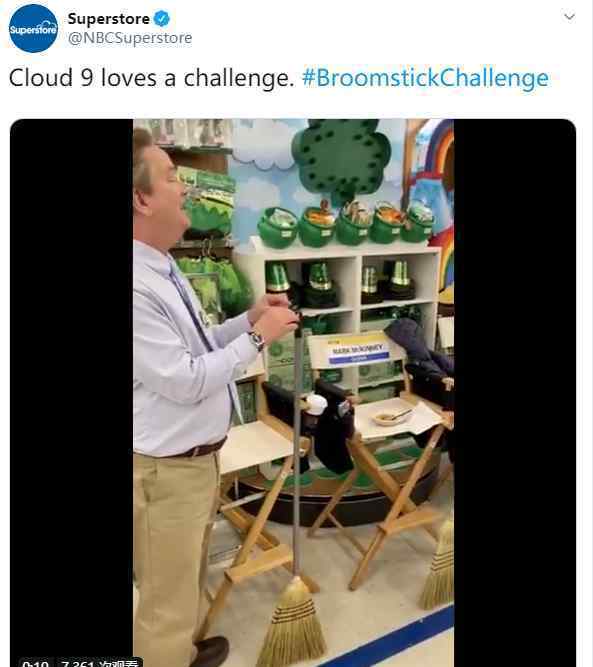593x667 pixels.
Task: Click the green hats on the white shelf
Action: pyautogui.click(x=340, y=283)
